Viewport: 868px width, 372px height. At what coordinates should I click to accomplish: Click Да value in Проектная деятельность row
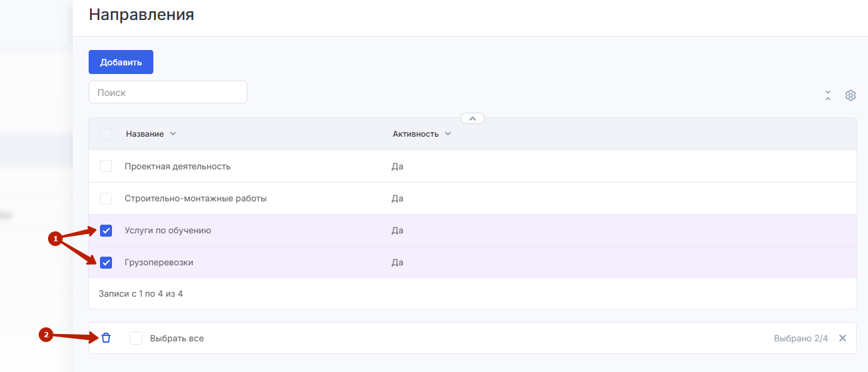tap(397, 166)
